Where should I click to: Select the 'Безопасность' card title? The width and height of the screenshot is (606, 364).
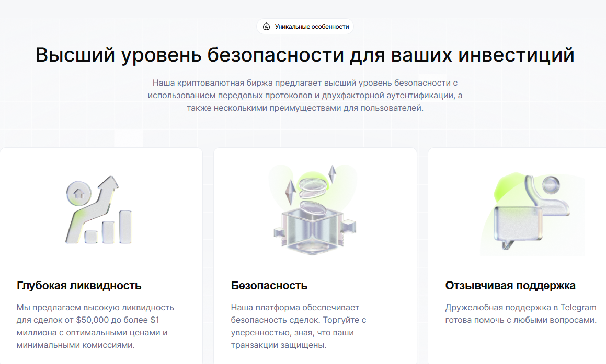(269, 286)
